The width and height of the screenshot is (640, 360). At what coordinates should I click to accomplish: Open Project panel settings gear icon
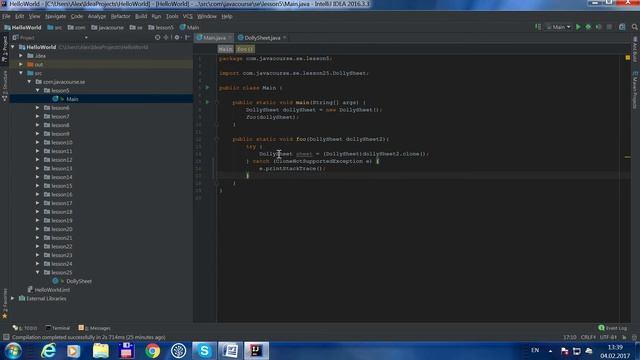177,38
